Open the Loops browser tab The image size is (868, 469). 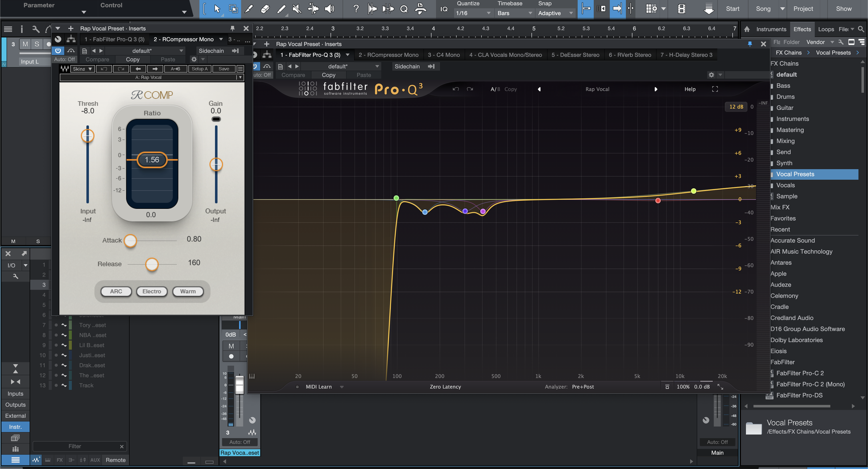click(x=826, y=29)
